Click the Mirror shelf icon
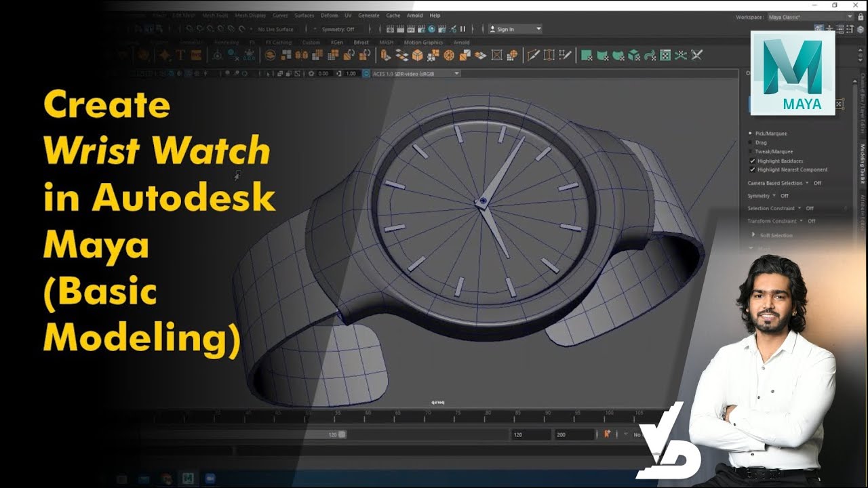The height and width of the screenshot is (488, 868). (x=301, y=55)
